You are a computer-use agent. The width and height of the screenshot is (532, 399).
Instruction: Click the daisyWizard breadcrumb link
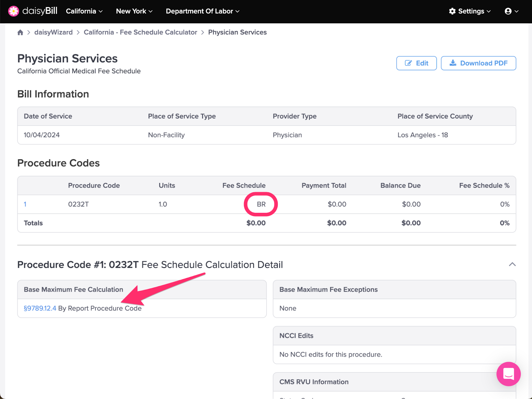[x=54, y=32]
